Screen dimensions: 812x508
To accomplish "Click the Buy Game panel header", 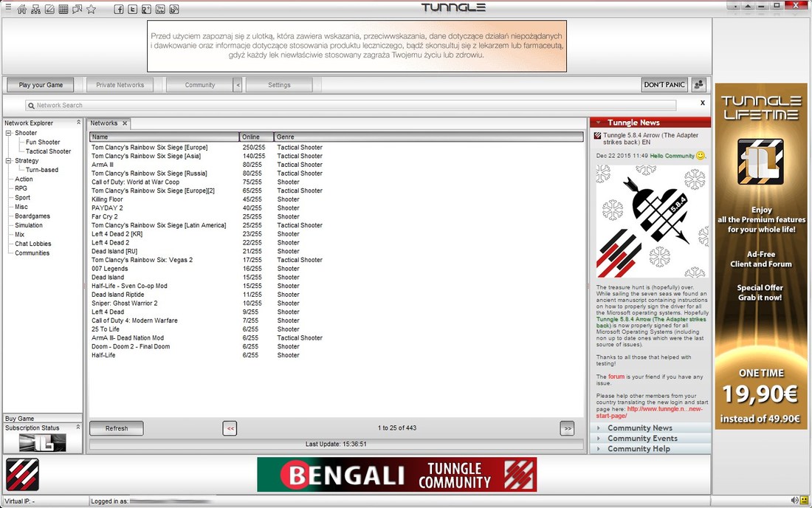I will click(43, 419).
